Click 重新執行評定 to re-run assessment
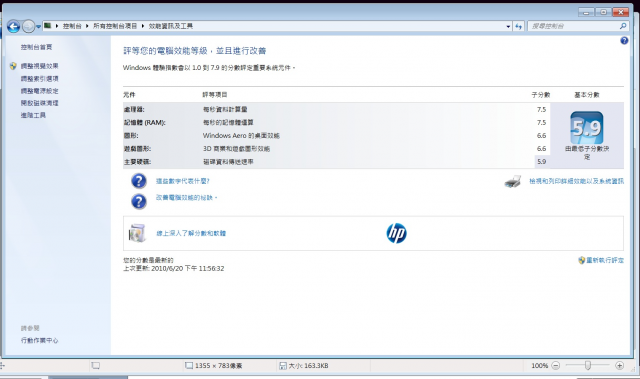The width and height of the screenshot is (640, 379). (605, 260)
